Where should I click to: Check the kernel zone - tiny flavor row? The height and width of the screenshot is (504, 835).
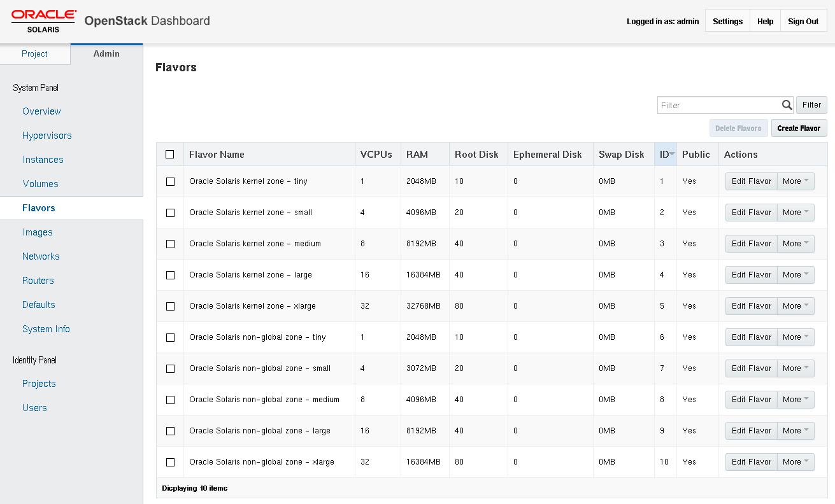(x=170, y=181)
